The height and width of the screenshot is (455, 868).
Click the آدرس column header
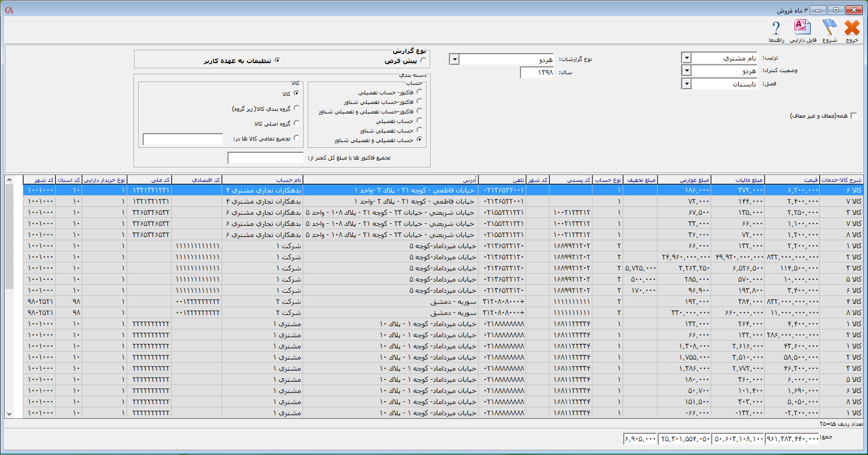[x=390, y=180]
